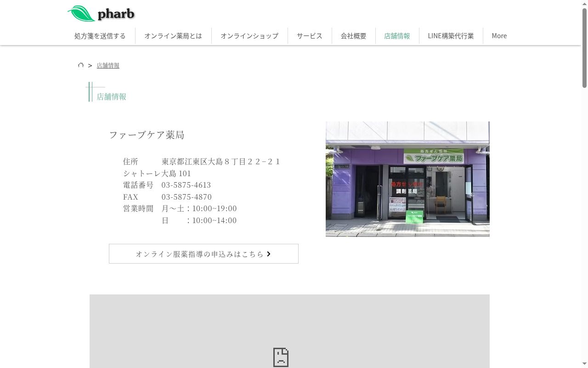The image size is (588, 368).
Task: Click オンライン服薬指導の申込みはこちら button
Action: click(x=204, y=254)
